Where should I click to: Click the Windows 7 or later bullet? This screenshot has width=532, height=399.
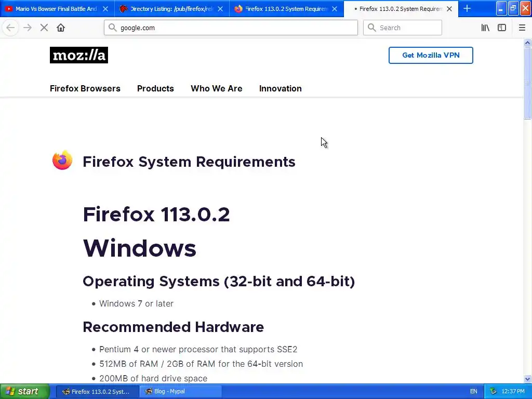[136, 303]
